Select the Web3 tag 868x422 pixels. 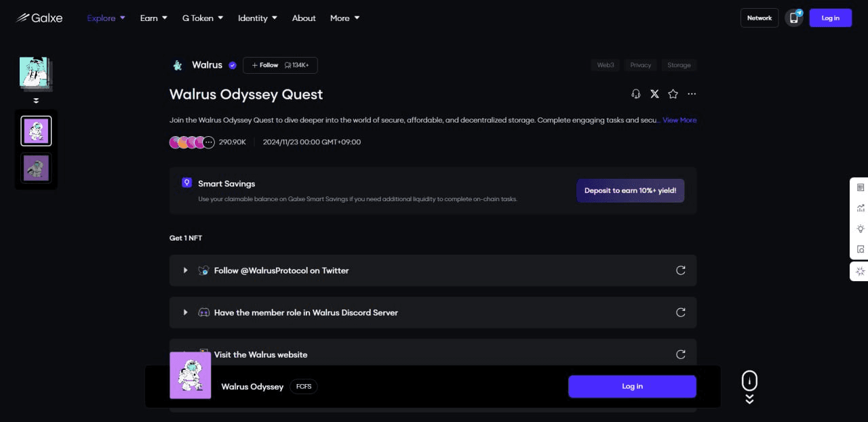(605, 65)
